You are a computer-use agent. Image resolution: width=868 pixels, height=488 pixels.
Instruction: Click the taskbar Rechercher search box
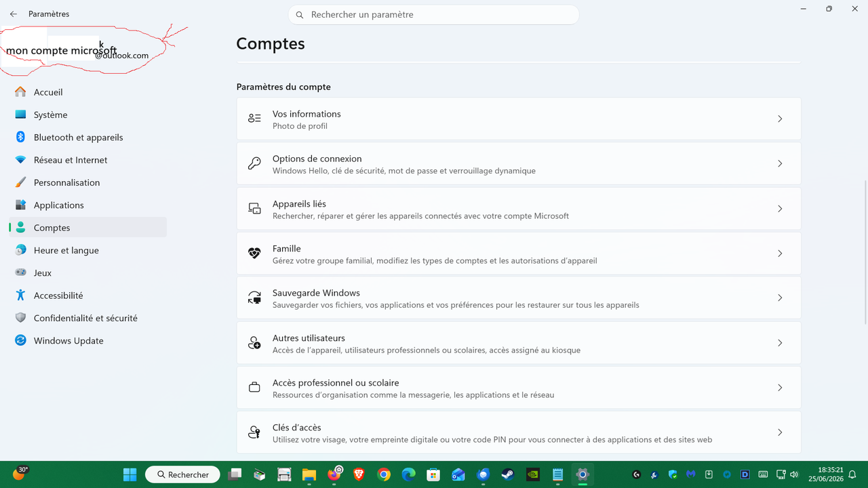[182, 474]
